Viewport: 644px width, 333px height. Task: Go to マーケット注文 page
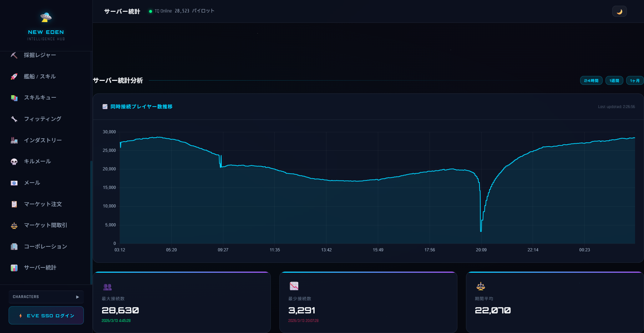point(43,204)
